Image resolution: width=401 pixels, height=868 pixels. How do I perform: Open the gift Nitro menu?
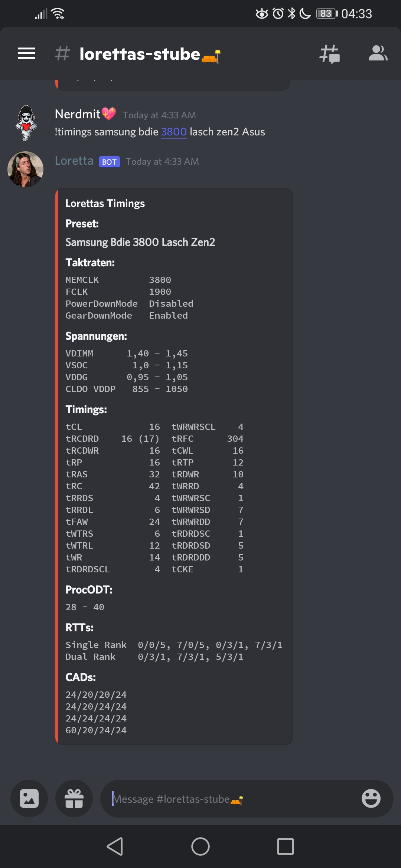pos(74,799)
